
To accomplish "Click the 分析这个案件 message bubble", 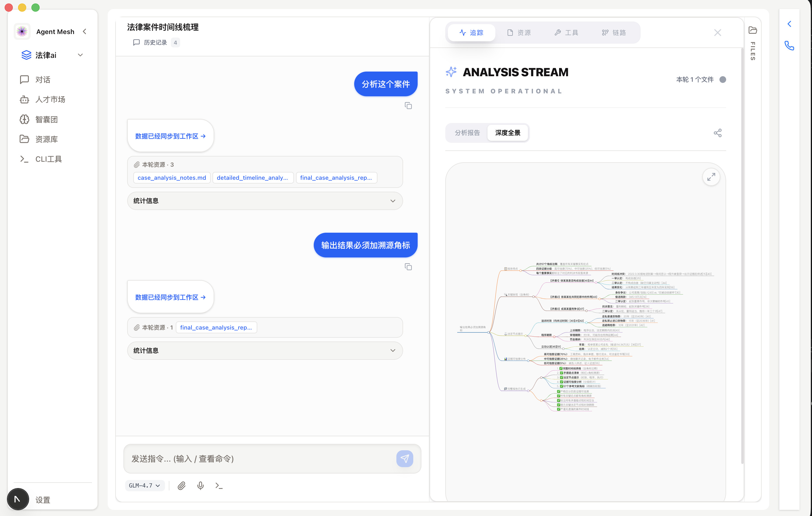I will [x=386, y=84].
